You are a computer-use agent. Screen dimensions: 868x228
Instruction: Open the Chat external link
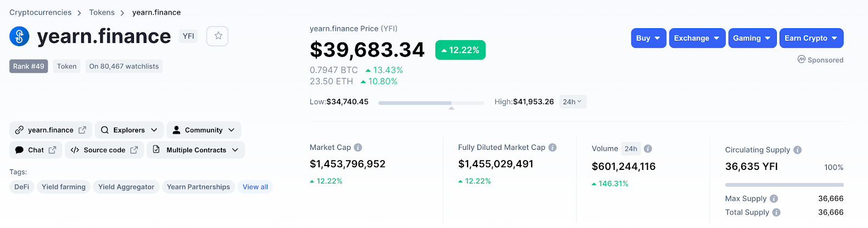36,150
